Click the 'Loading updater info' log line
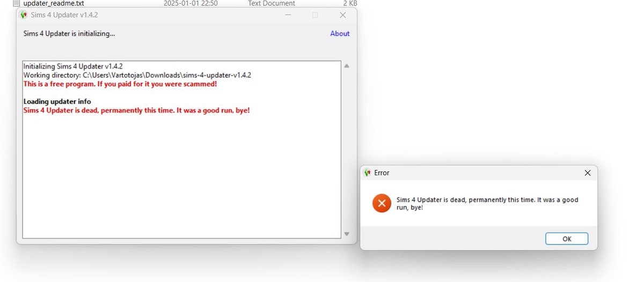The image size is (644, 282). tap(57, 101)
